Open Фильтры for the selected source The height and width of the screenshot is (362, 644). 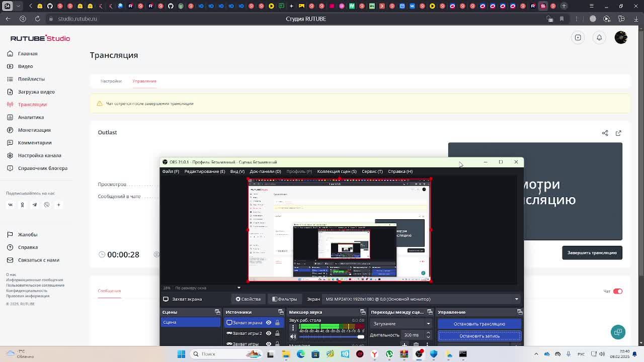tap(285, 299)
